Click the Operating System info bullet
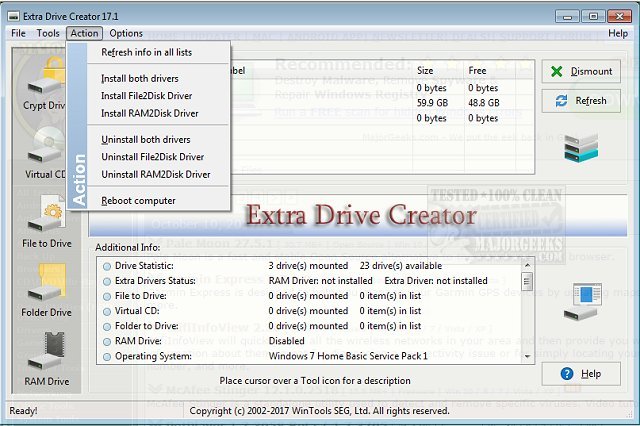Screen dimensions: 640x426 tap(107, 357)
